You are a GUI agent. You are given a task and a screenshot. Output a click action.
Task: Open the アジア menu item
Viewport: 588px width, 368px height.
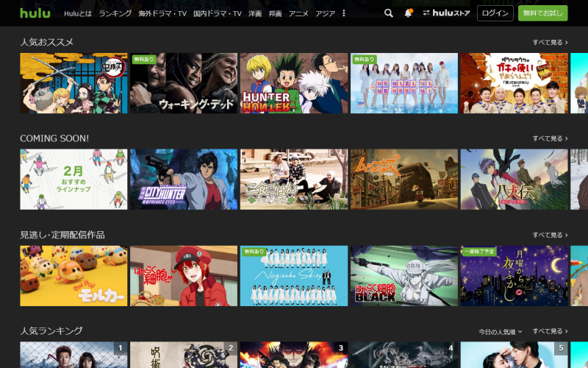click(325, 13)
